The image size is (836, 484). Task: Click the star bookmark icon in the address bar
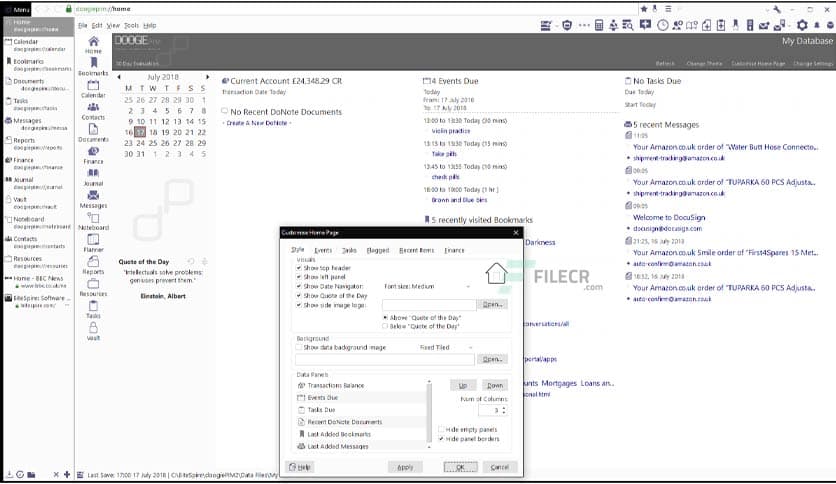point(644,9)
